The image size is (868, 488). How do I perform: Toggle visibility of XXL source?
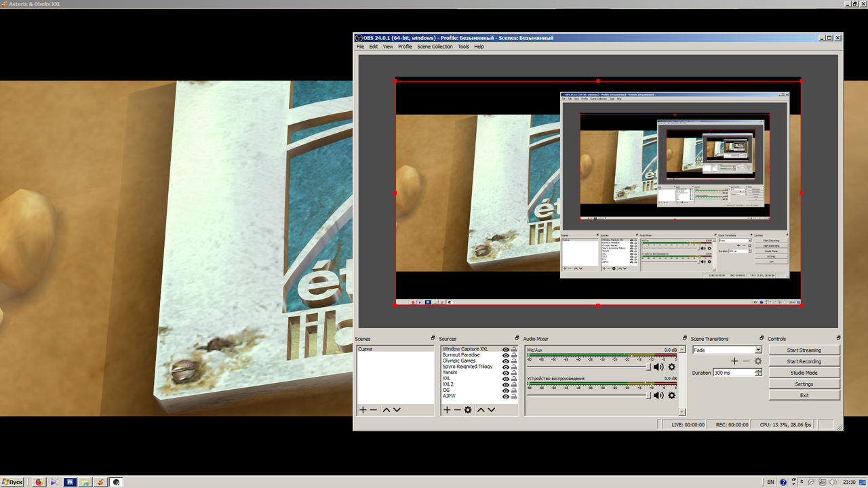(x=506, y=379)
